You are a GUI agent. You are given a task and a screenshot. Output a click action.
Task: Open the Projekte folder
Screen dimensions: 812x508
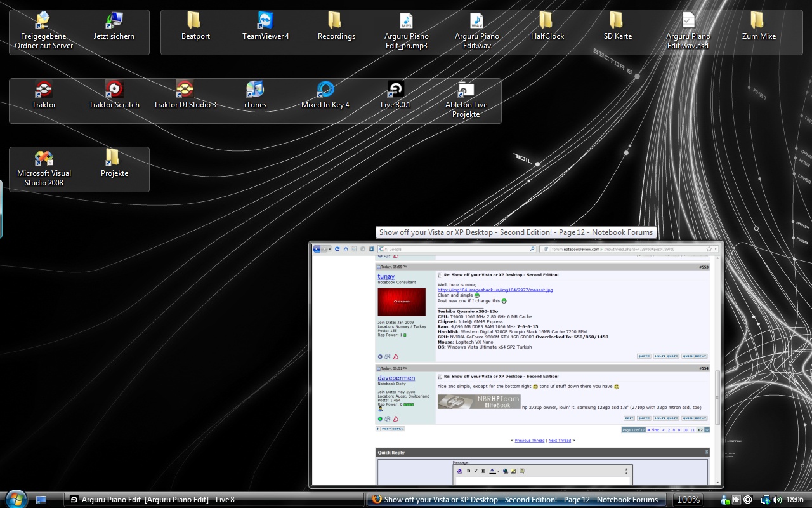point(114,164)
